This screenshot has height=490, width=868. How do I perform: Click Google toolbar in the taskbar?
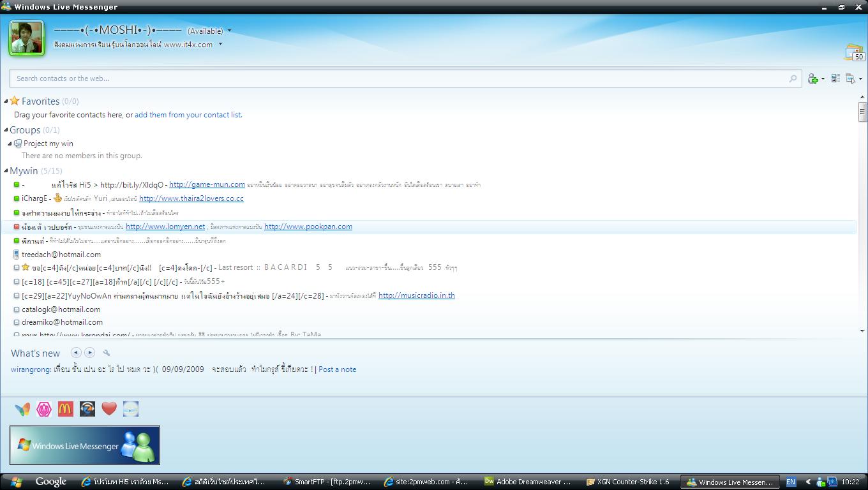(x=51, y=482)
